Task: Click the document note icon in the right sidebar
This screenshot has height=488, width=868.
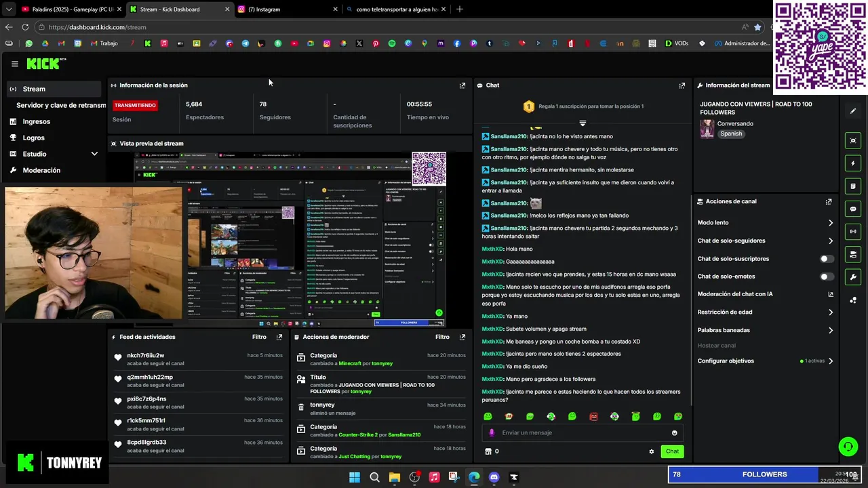Action: coord(853,186)
